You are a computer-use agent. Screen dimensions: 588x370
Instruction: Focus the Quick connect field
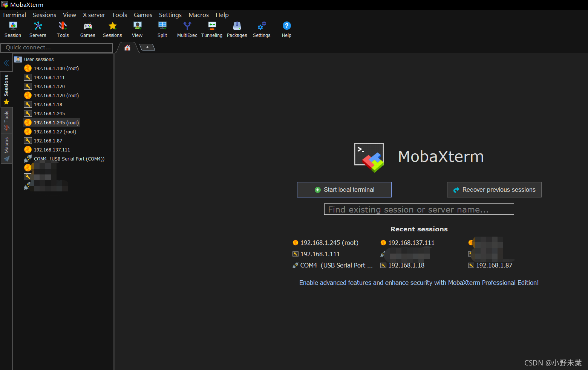click(x=57, y=48)
